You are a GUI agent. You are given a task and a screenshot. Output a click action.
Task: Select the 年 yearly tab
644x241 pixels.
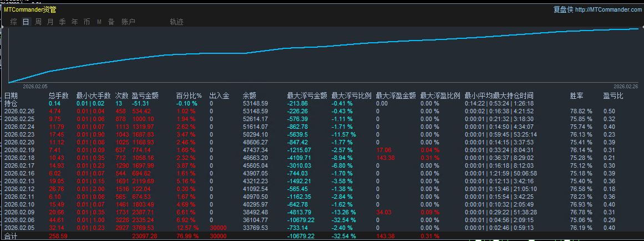coord(74,22)
